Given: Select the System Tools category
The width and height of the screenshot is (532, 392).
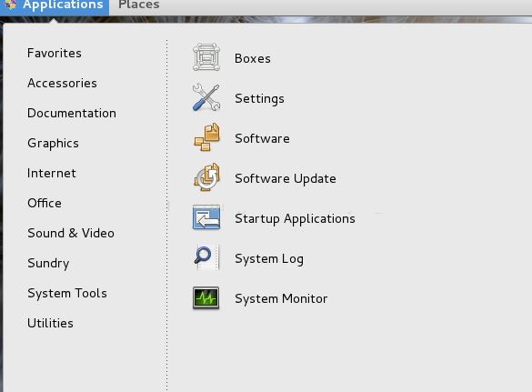Looking at the screenshot, I should coord(67,293).
